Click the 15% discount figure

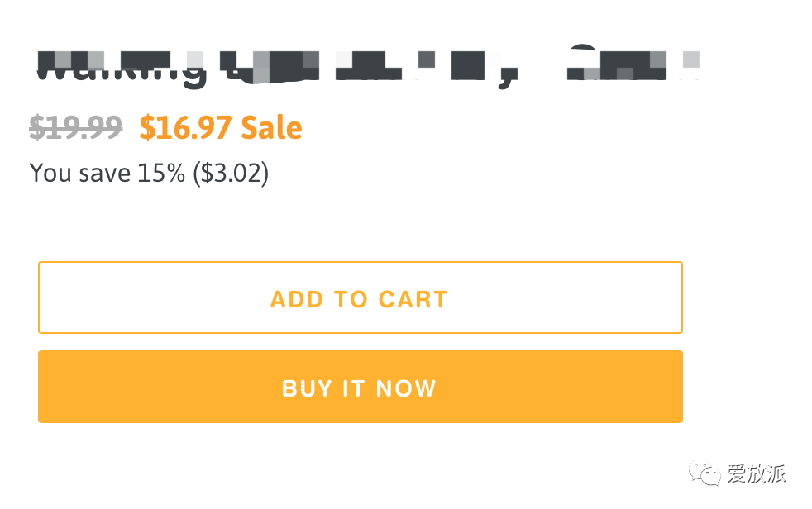pos(160,173)
